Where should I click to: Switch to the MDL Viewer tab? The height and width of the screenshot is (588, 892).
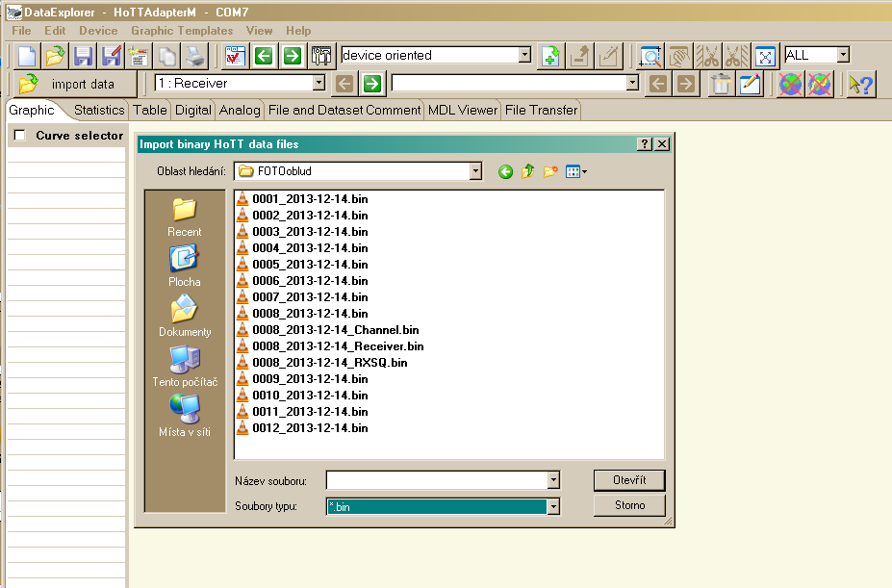click(463, 110)
